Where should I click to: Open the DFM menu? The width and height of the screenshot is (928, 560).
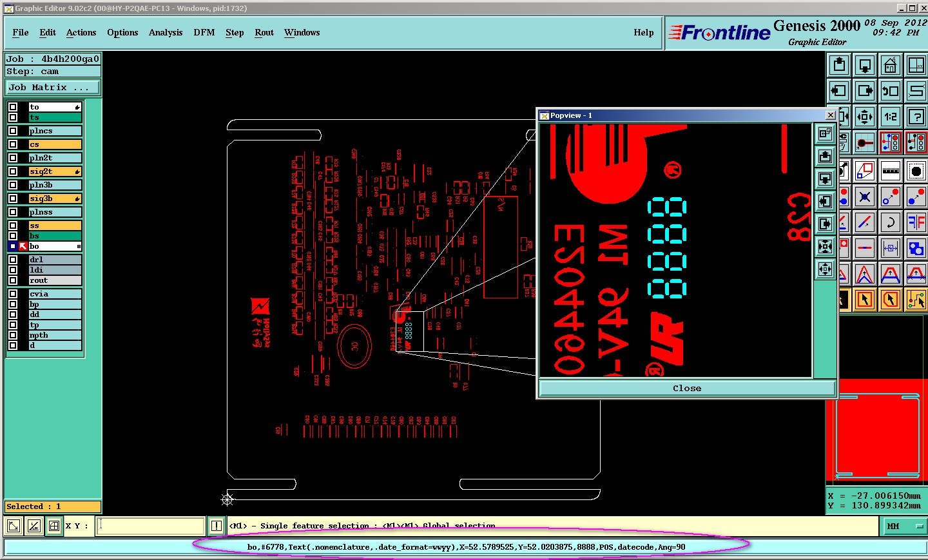(204, 32)
